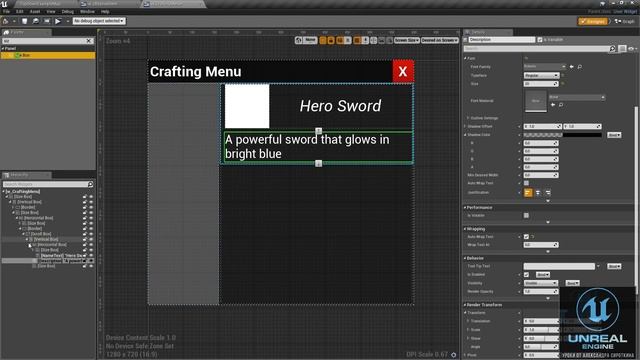Open the debug object selection dropdown
Image resolution: width=640 pixels, height=360 pixels.
(99, 21)
